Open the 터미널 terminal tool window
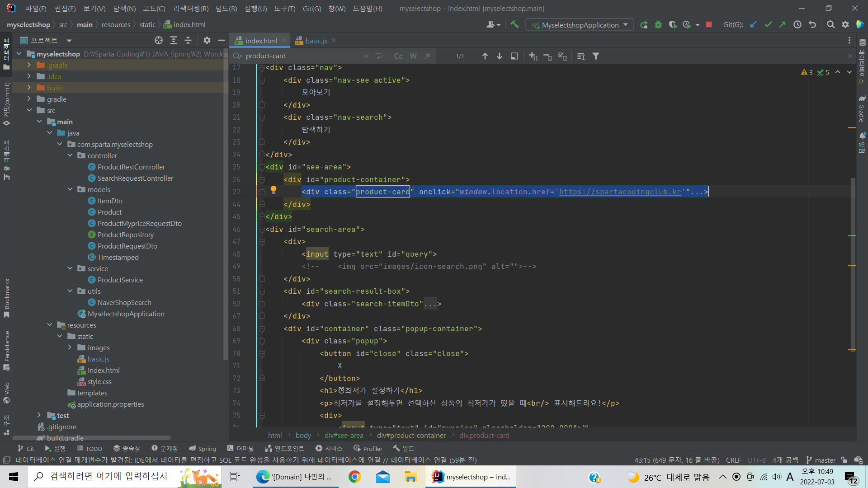The image size is (868, 488). click(241, 448)
